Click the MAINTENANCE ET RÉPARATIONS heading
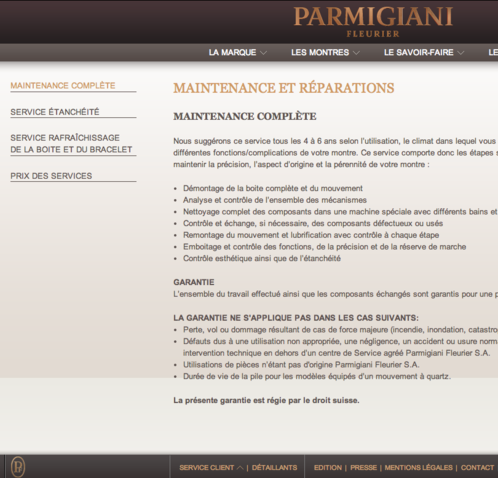Image resolution: width=498 pixels, height=478 pixels. (284, 88)
